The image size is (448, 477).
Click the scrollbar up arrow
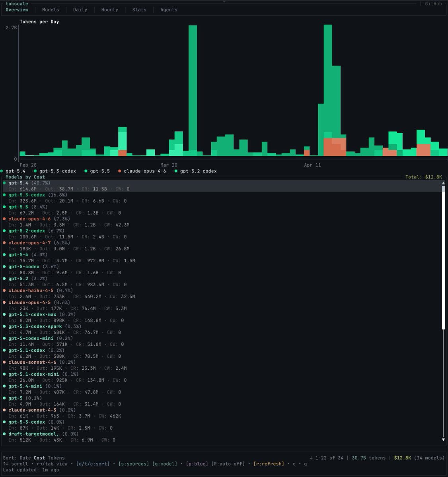click(443, 183)
